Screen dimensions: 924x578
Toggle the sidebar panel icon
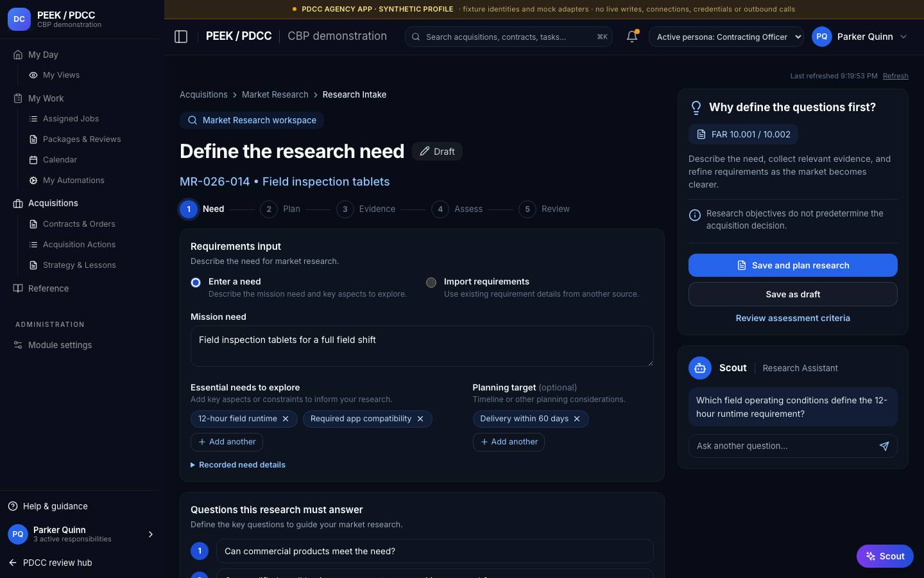pos(181,37)
